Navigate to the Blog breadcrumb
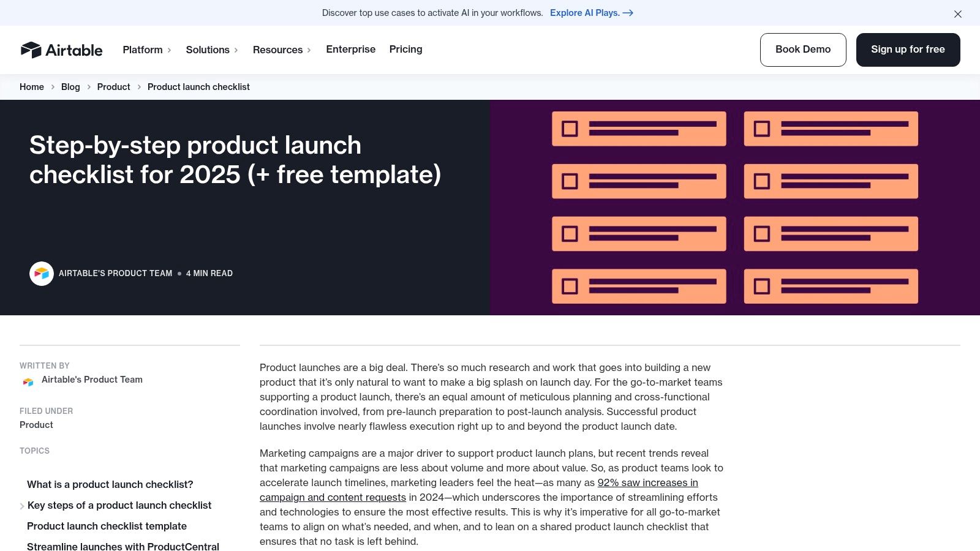Image resolution: width=980 pixels, height=551 pixels. 70,87
